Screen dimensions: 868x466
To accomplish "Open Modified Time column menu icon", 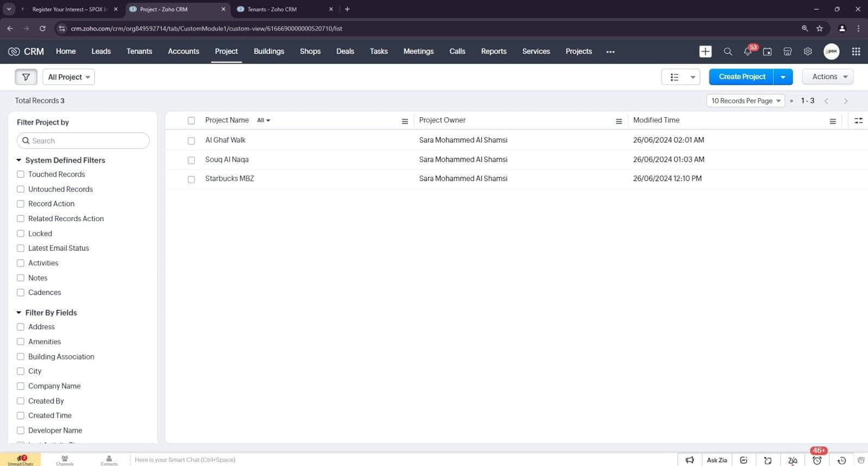I will click(x=833, y=121).
